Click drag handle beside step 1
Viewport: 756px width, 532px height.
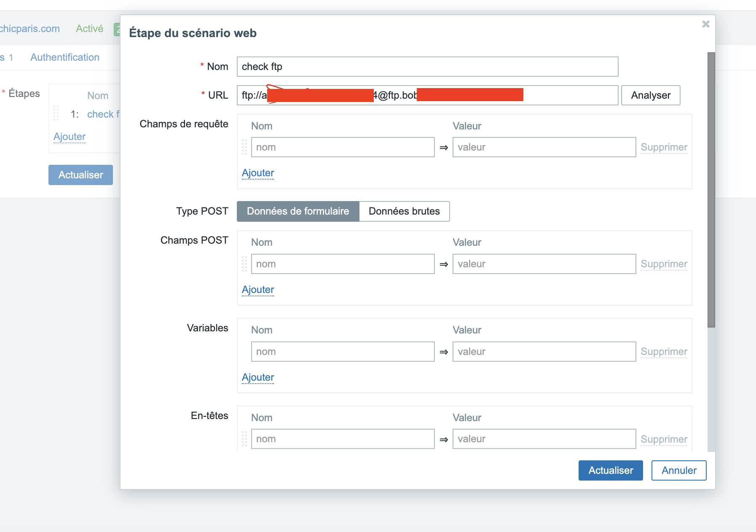(56, 114)
